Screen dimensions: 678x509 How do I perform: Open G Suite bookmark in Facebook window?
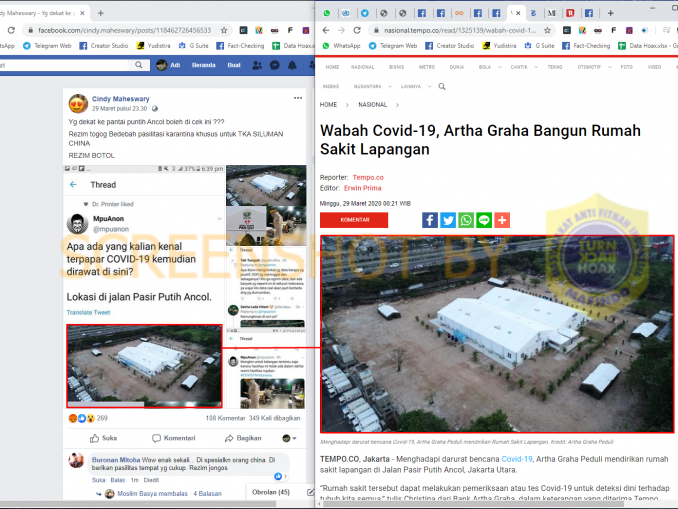[194, 45]
